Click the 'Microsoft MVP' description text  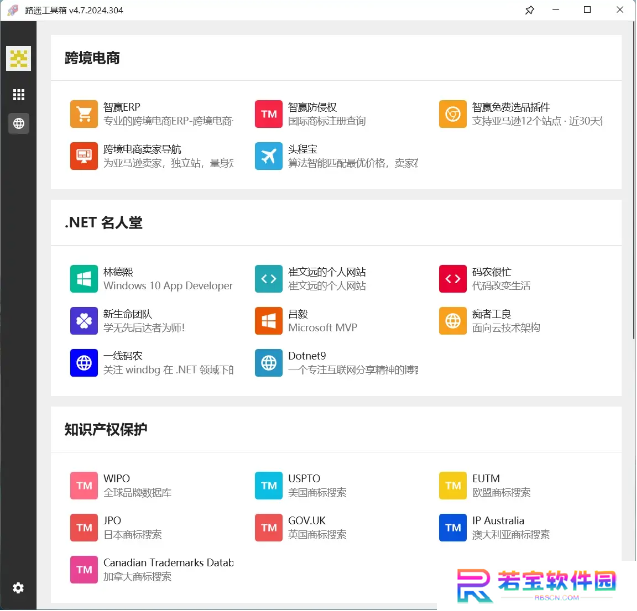[323, 327]
